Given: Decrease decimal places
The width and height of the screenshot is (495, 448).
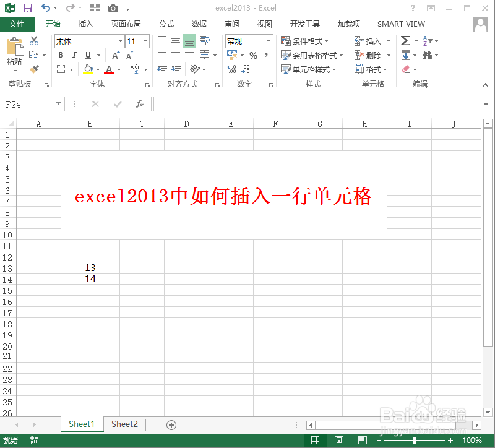Looking at the screenshot, I should pos(245,69).
